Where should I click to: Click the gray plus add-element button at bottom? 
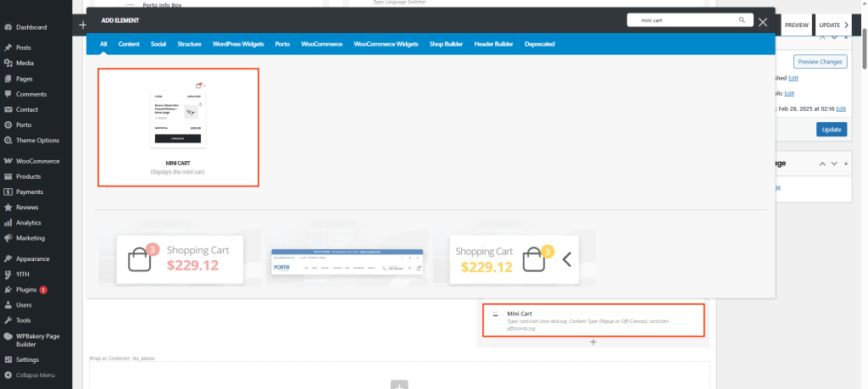coord(399,385)
